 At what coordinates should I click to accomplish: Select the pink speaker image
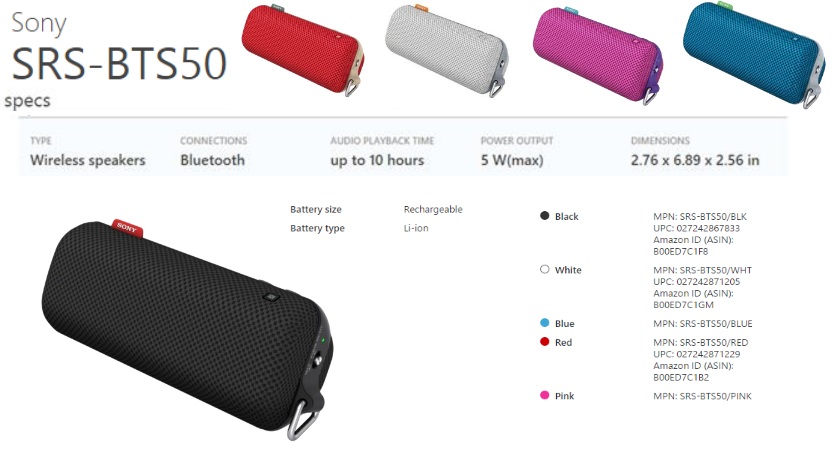pyautogui.click(x=598, y=55)
